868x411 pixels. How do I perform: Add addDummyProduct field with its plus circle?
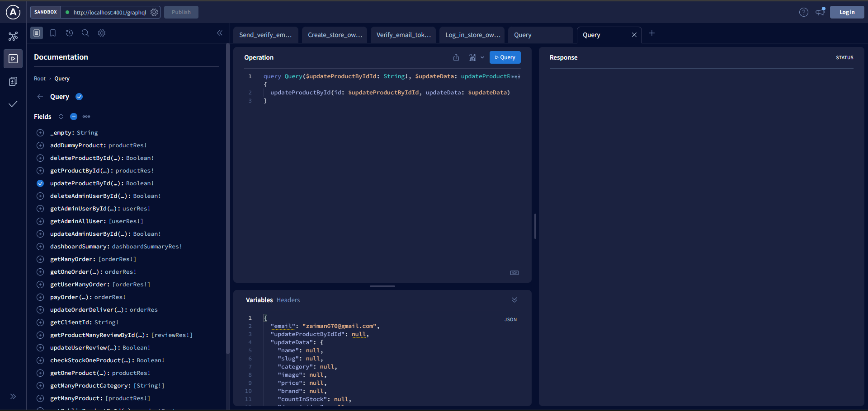[x=40, y=145]
